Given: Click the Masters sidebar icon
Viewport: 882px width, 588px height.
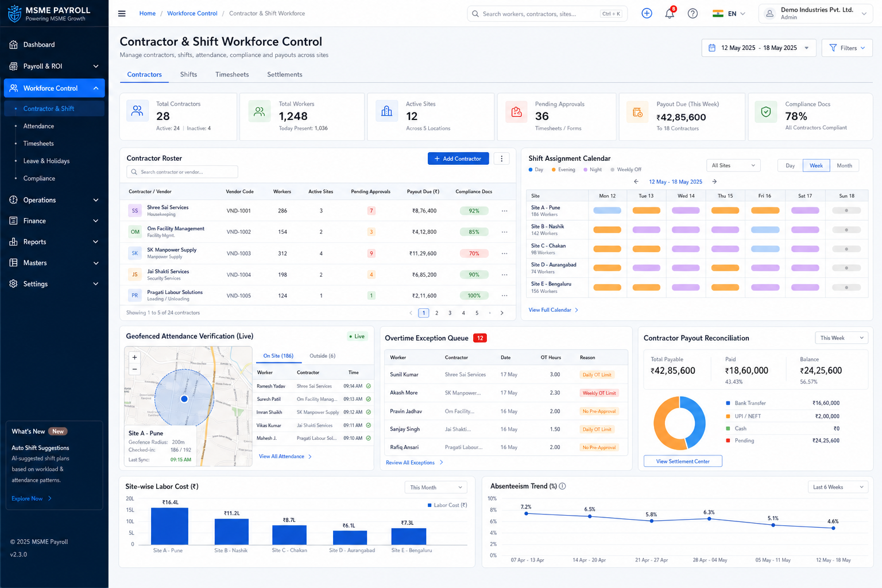Looking at the screenshot, I should click(x=14, y=262).
